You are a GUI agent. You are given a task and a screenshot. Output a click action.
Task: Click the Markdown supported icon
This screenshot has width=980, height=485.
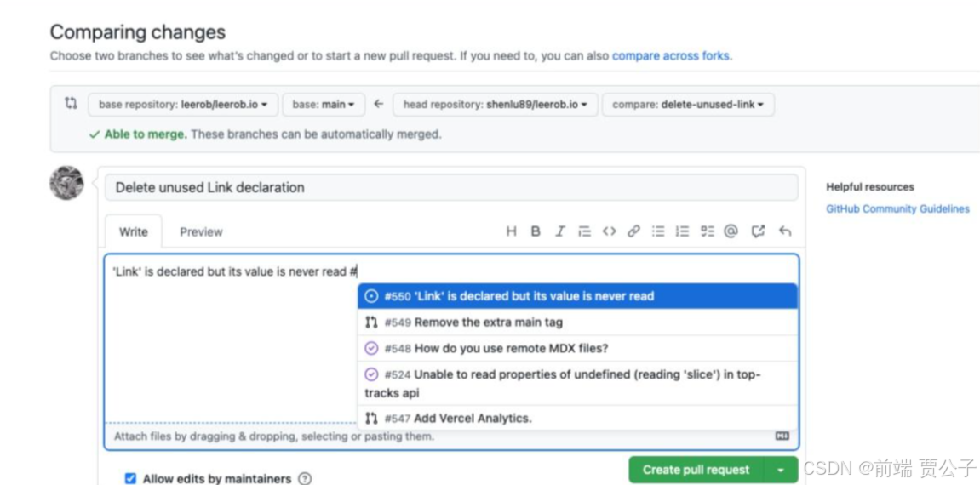[782, 436]
